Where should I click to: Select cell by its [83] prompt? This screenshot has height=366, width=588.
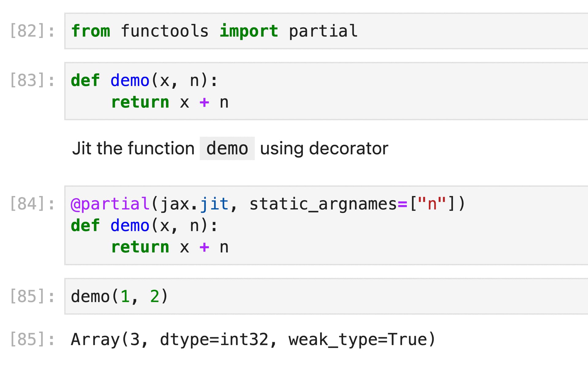[x=32, y=80]
